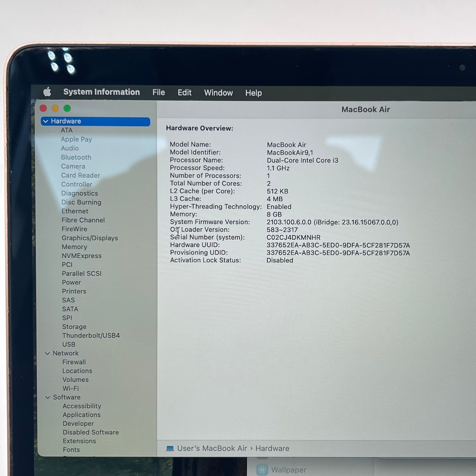
Task: Select SPI in the sidebar
Action: point(67,318)
